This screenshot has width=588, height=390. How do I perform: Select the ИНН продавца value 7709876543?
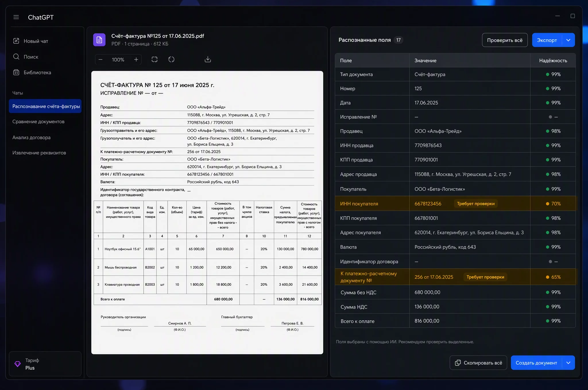[428, 145]
